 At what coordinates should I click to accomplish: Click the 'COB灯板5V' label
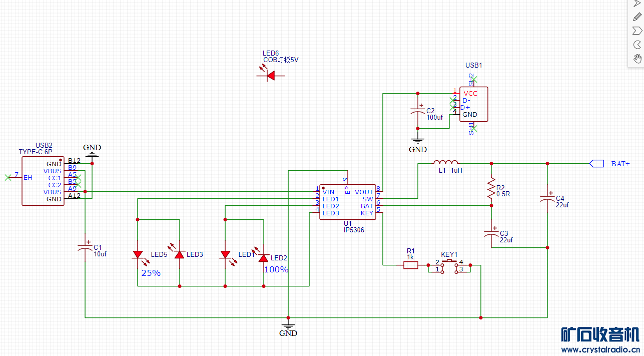pyautogui.click(x=281, y=60)
